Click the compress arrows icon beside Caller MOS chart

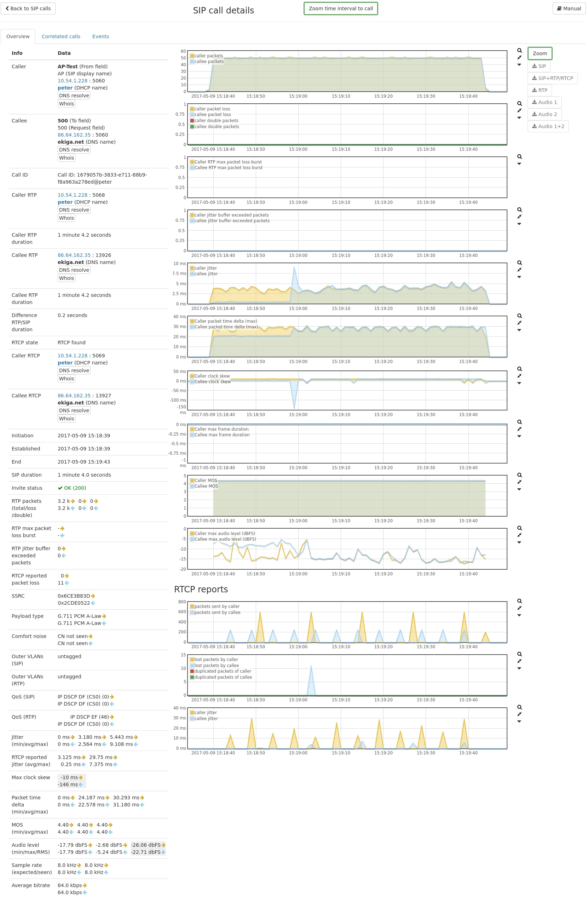519,482
